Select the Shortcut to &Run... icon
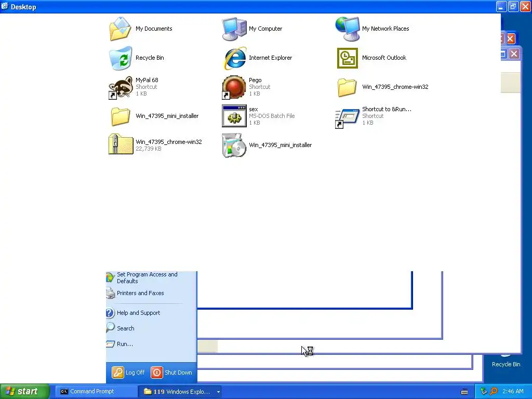The image size is (532, 399). point(347,118)
